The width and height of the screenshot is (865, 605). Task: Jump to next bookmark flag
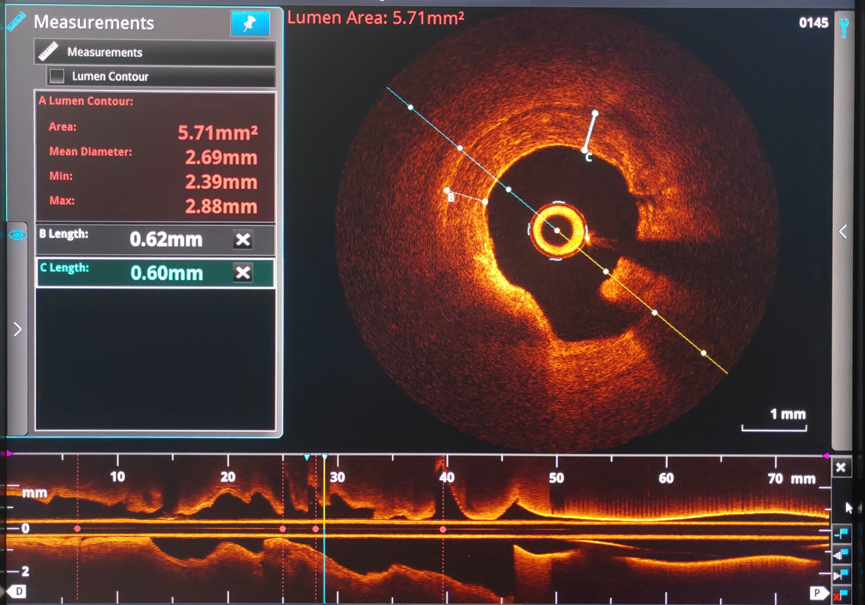click(x=841, y=574)
